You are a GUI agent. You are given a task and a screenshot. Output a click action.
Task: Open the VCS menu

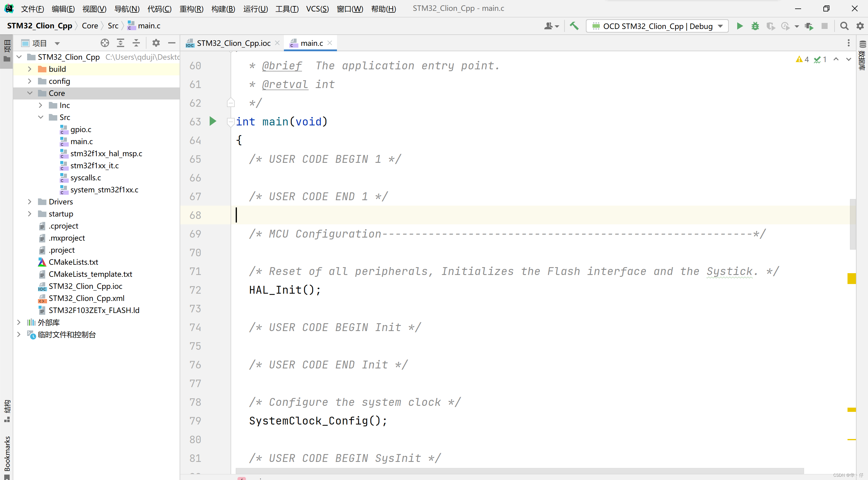click(x=317, y=9)
